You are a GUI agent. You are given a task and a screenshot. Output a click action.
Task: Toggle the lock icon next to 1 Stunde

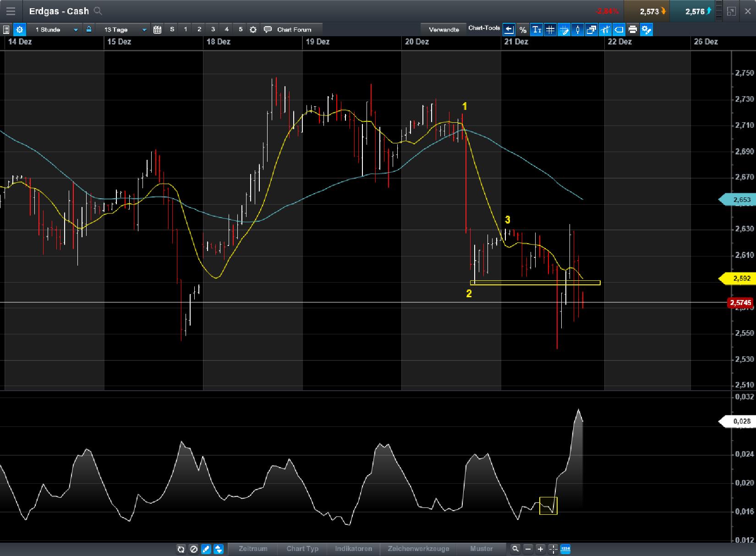tap(88, 29)
